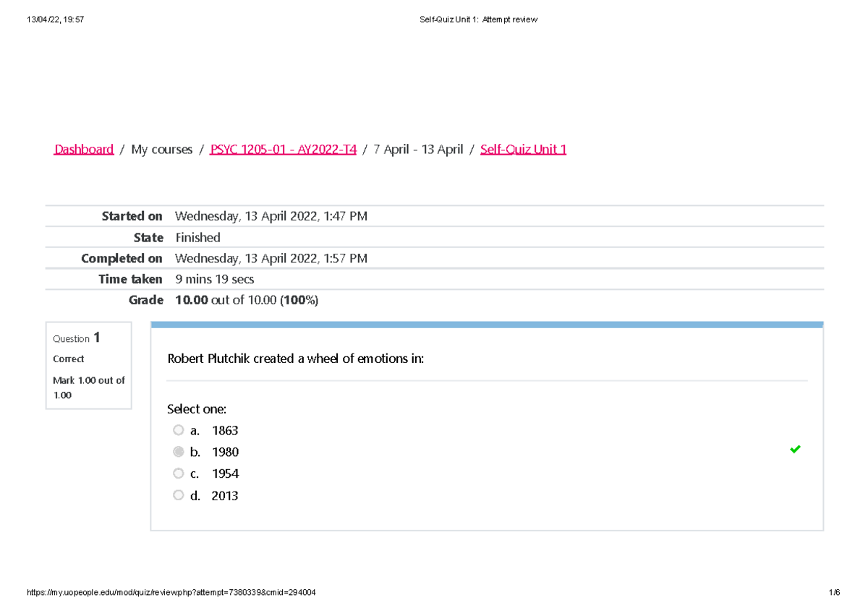
Task: Open the Dashboard breadcrumb link
Action: tap(84, 150)
